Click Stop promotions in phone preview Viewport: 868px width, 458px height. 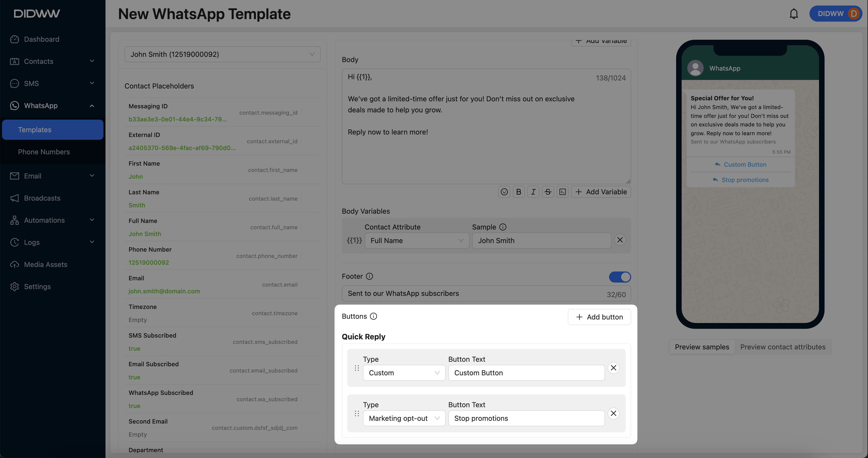(x=740, y=180)
